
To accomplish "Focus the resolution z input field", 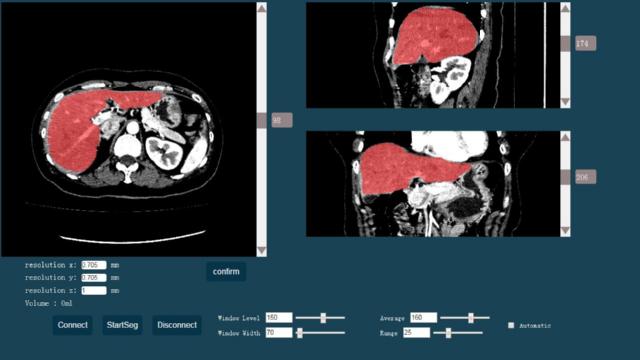I will pyautogui.click(x=94, y=291).
